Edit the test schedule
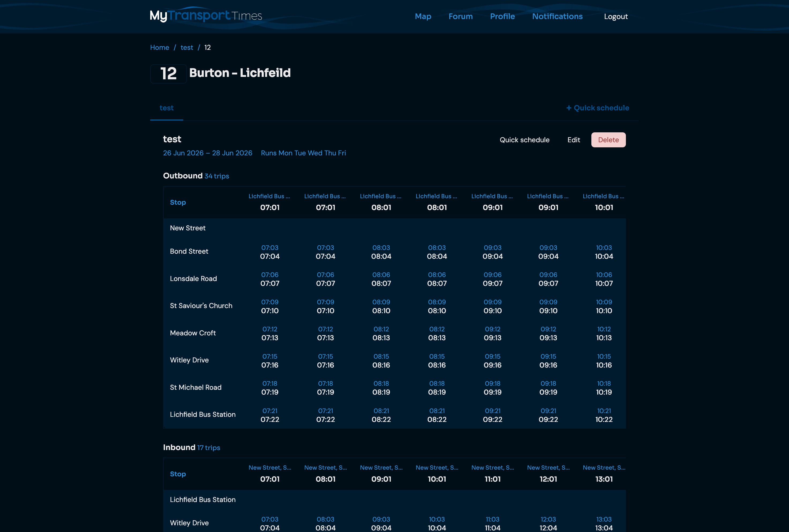The width and height of the screenshot is (789, 532). click(574, 140)
